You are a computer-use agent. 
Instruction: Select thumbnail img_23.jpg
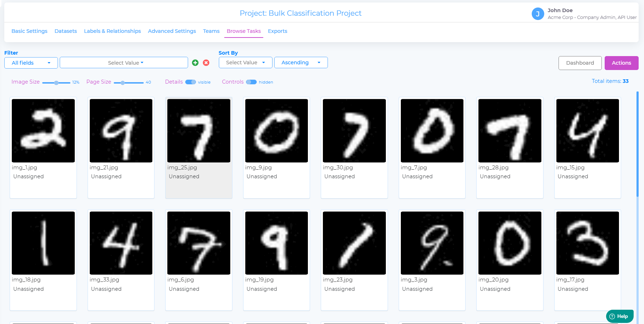click(354, 243)
